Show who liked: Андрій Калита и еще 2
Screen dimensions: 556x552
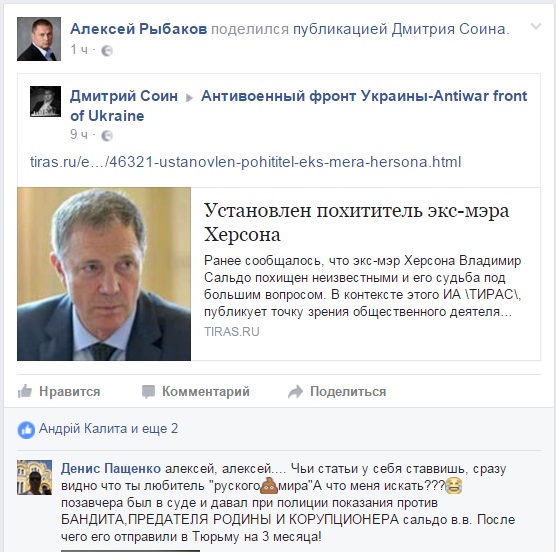pyautogui.click(x=109, y=429)
